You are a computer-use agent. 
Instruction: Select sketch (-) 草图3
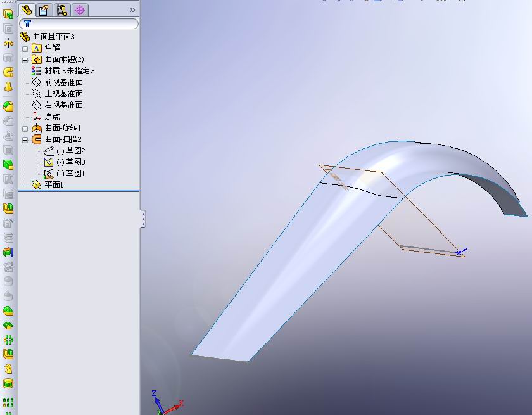click(70, 162)
